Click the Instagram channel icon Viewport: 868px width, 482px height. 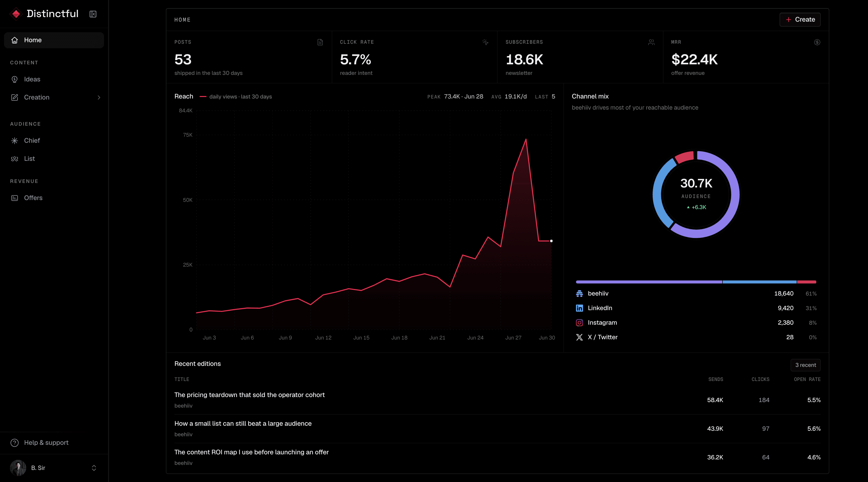pos(580,323)
